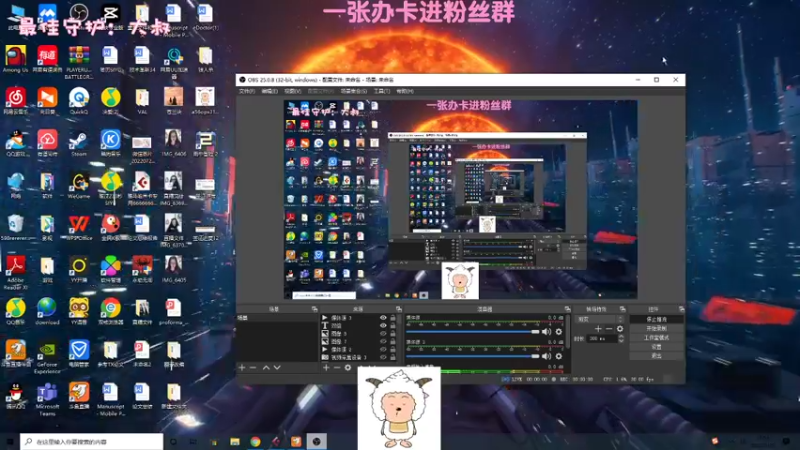The width and height of the screenshot is (800, 450).
Task: Pop out the Audio Mixer dock panel
Action: pyautogui.click(x=567, y=309)
